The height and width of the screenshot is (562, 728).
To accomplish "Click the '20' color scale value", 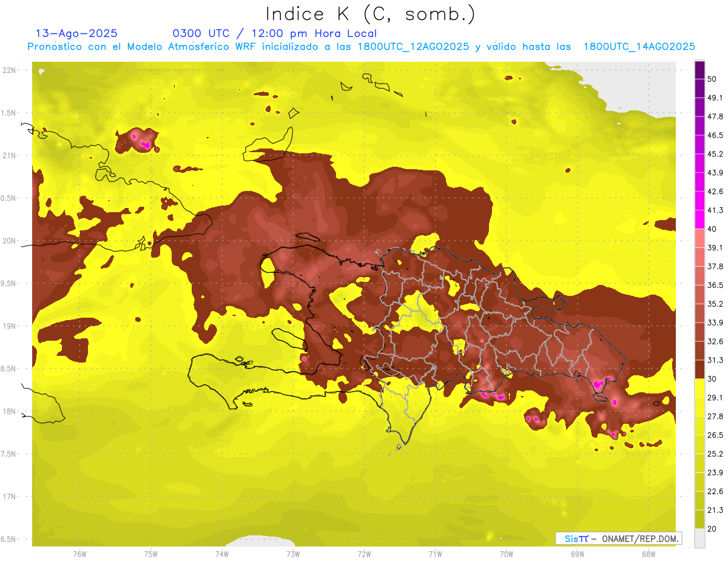I will (x=712, y=529).
